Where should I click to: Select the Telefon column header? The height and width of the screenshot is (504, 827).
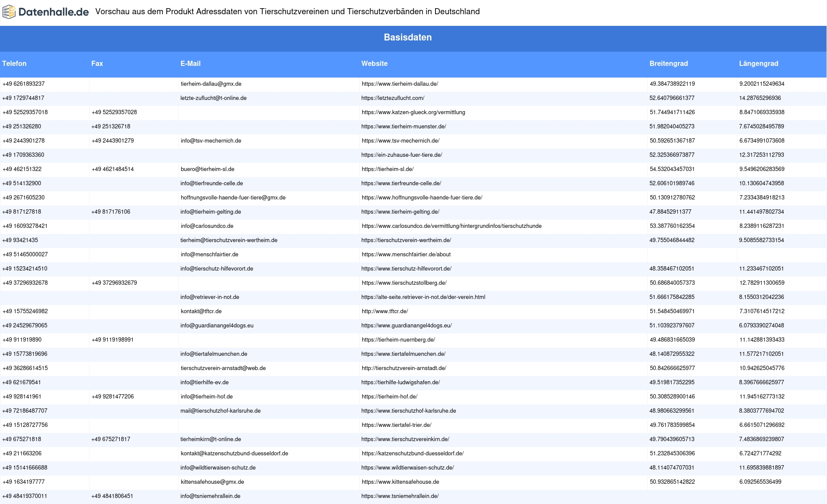point(14,63)
